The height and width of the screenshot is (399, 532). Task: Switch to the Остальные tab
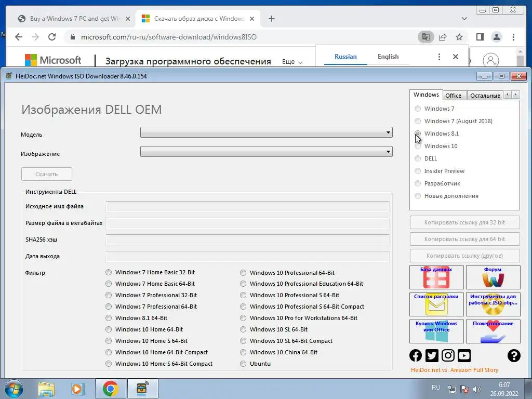click(485, 96)
